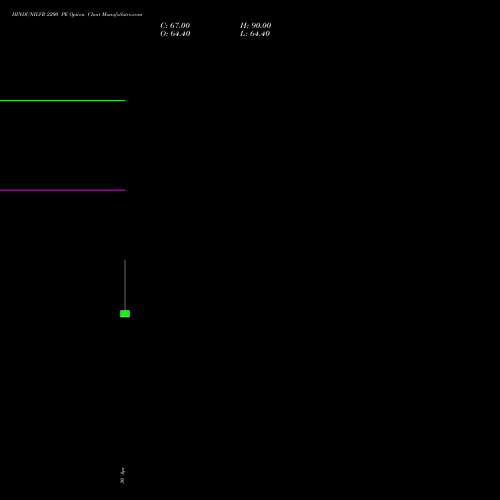Select the open value O: 64.40
Image resolution: width=500 pixels, height=500 pixels.
(x=175, y=34)
